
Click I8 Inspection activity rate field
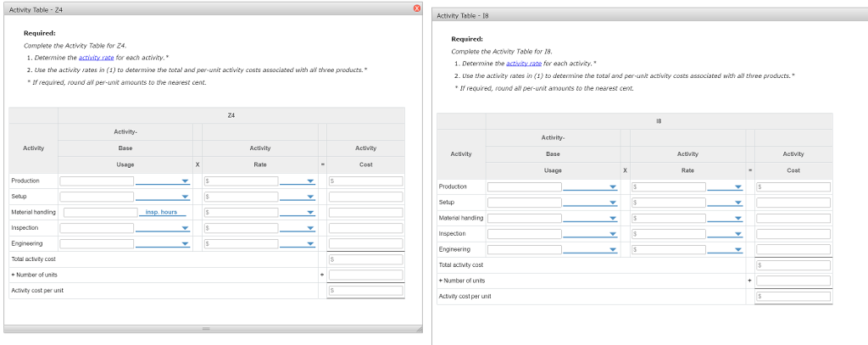[669, 234]
